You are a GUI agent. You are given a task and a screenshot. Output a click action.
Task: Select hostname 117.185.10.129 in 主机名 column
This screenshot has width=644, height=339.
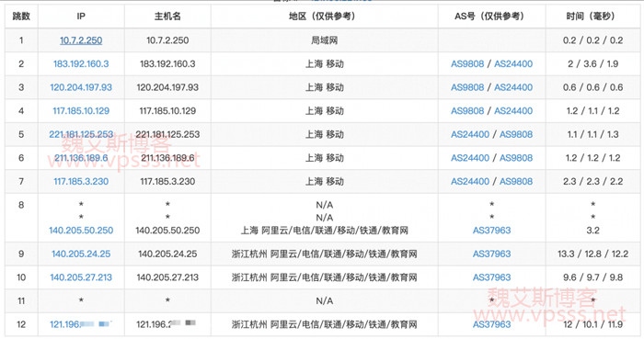(167, 110)
